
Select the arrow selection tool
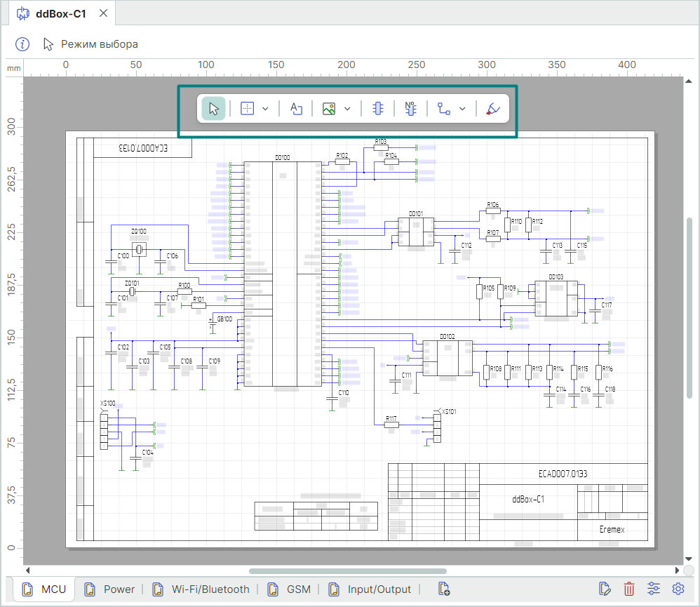[x=214, y=109]
